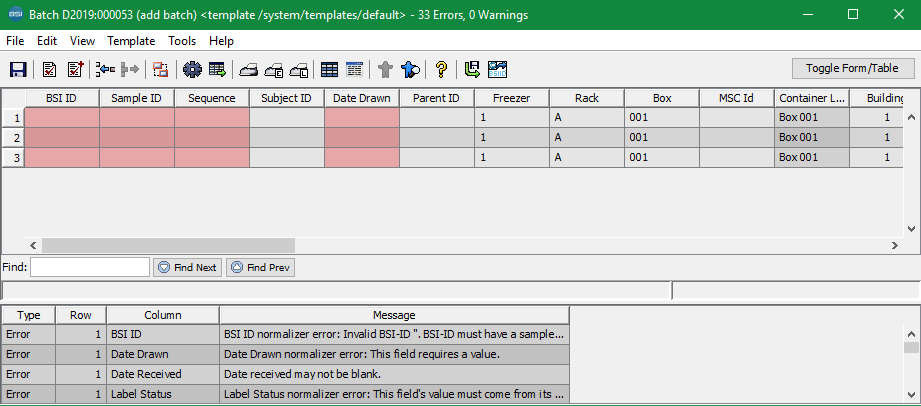The width and height of the screenshot is (921, 406).
Task: Select row 2 header in batch table
Action: (x=13, y=137)
